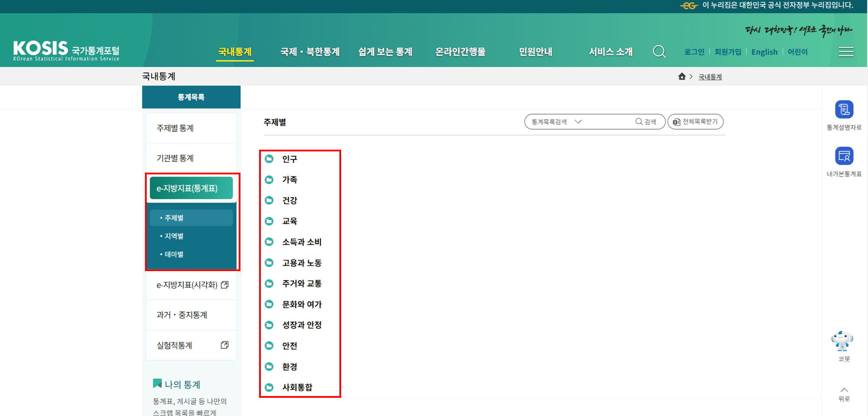Open the English version link
The image size is (868, 416).
764,51
